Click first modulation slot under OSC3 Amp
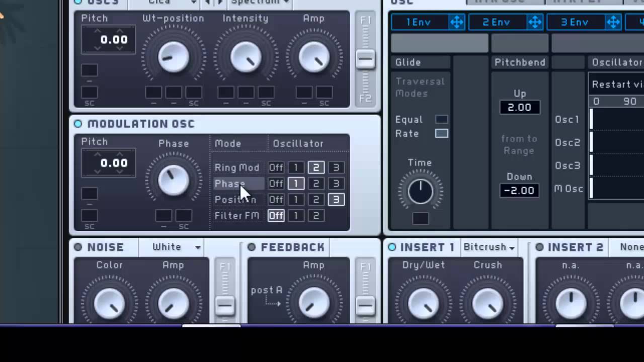The height and width of the screenshot is (362, 644). pos(304,93)
